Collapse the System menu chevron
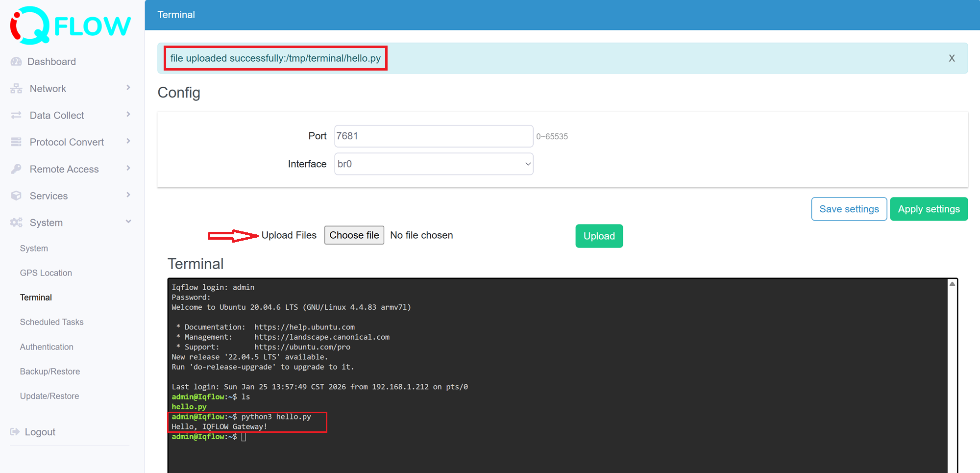980x473 pixels. 128,222
